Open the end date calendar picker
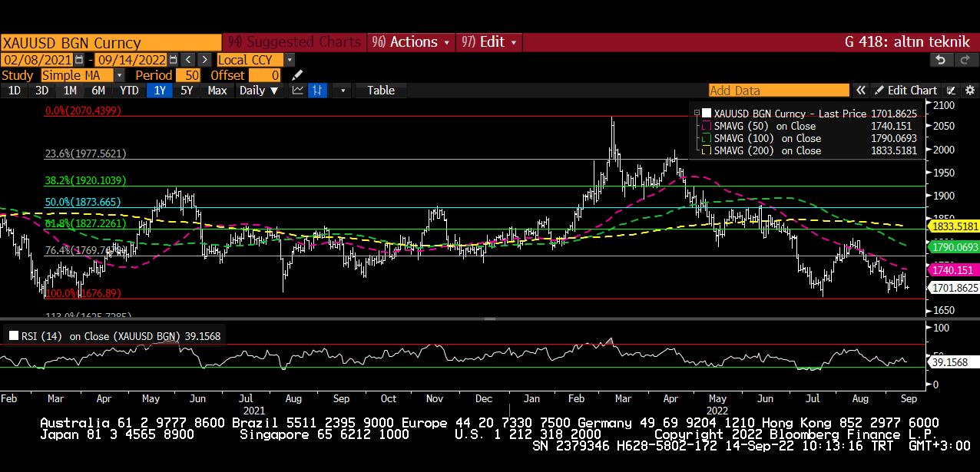 (173, 59)
